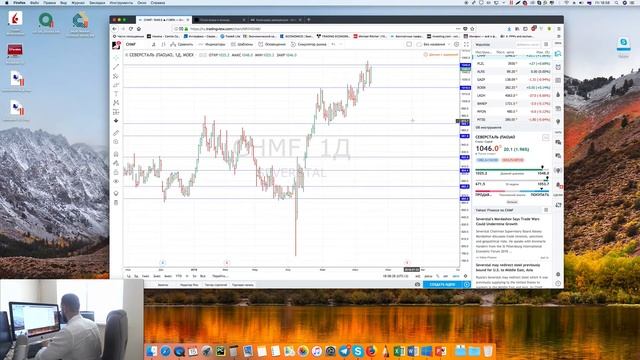The width and height of the screenshot is (640, 360).
Task: Toggle the adj adjustment option
Action: 428,276
